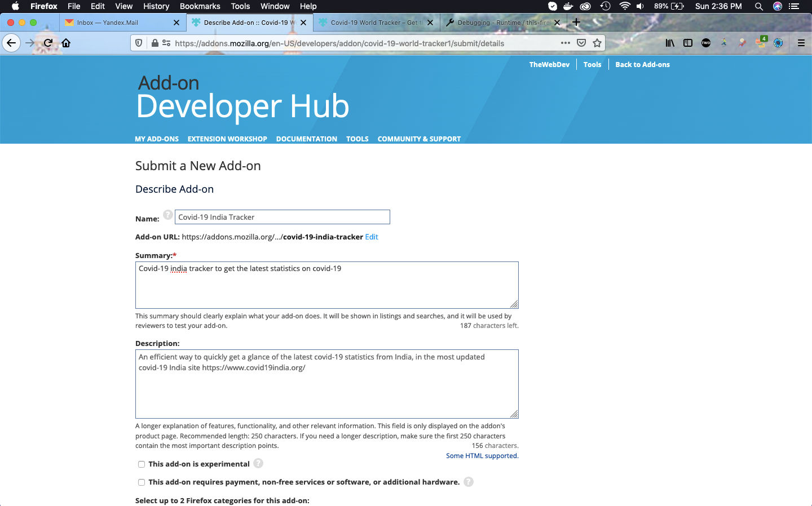
Task: Open the Bookmarks menu
Action: 200,6
